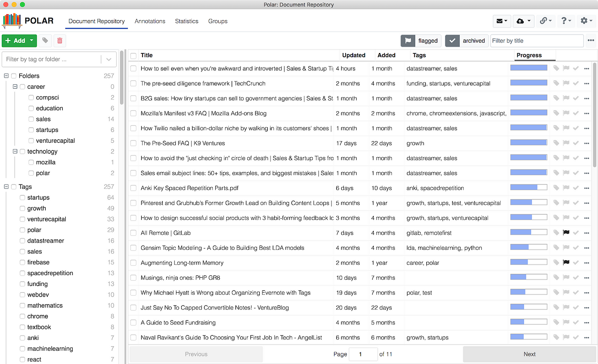Viewport: 598px width, 364px height.
Task: Flag 'Mozilla's Manifest v3 FAQ' document
Action: coord(566,113)
